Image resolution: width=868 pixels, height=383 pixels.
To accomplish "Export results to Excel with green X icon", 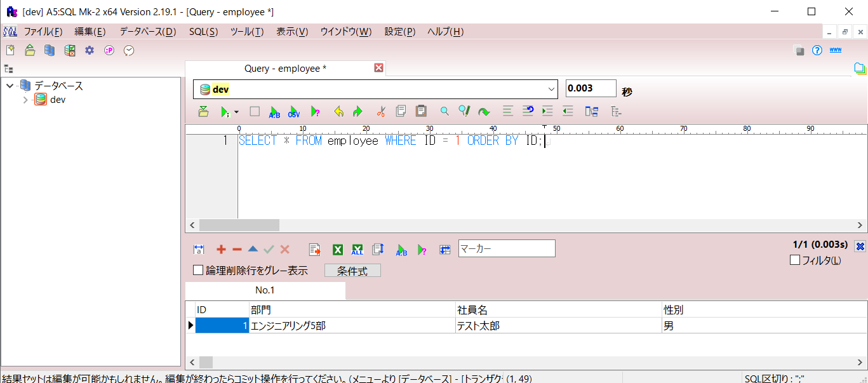I will (x=338, y=250).
